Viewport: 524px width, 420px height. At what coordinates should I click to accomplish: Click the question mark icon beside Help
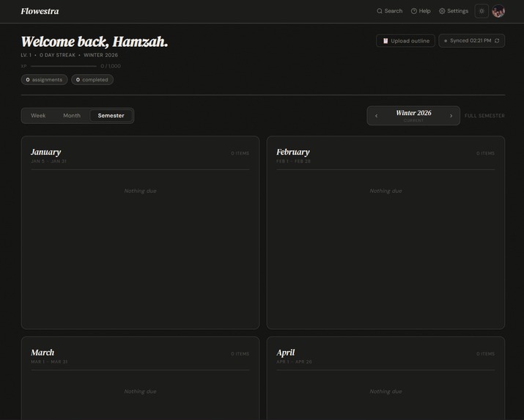tap(414, 11)
